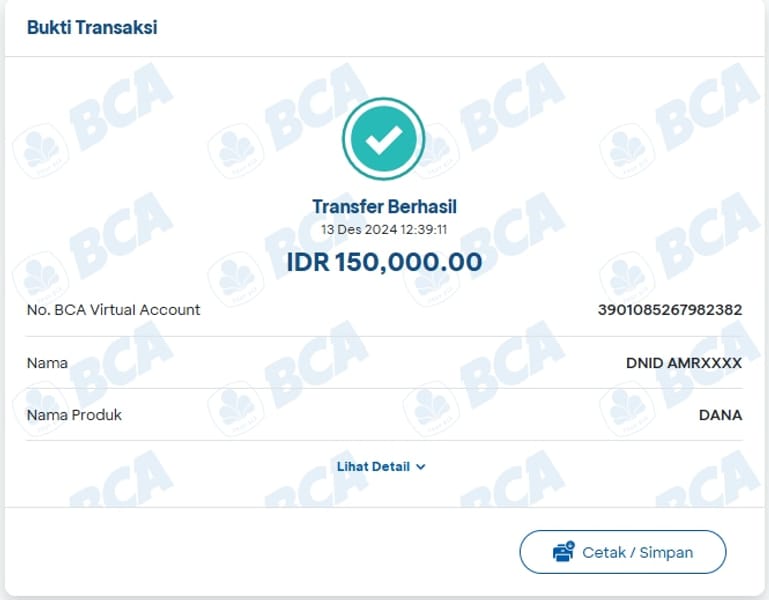Select the virtual account number 3901085267982382
This screenshot has height=600, width=769.
coord(669,310)
